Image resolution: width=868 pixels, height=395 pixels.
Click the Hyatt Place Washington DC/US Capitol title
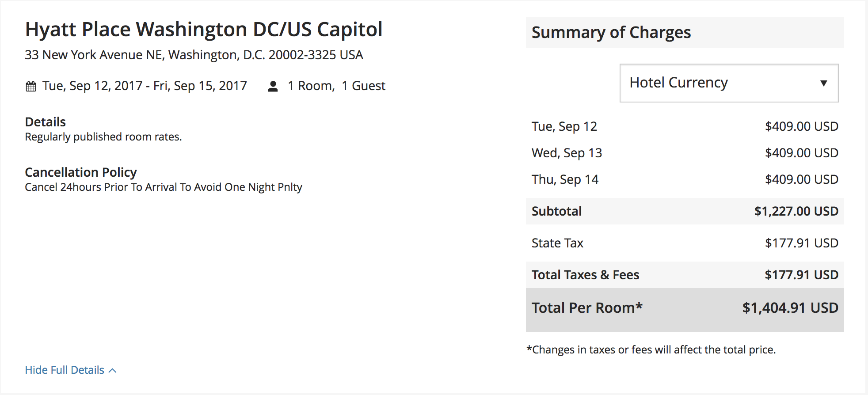204,30
